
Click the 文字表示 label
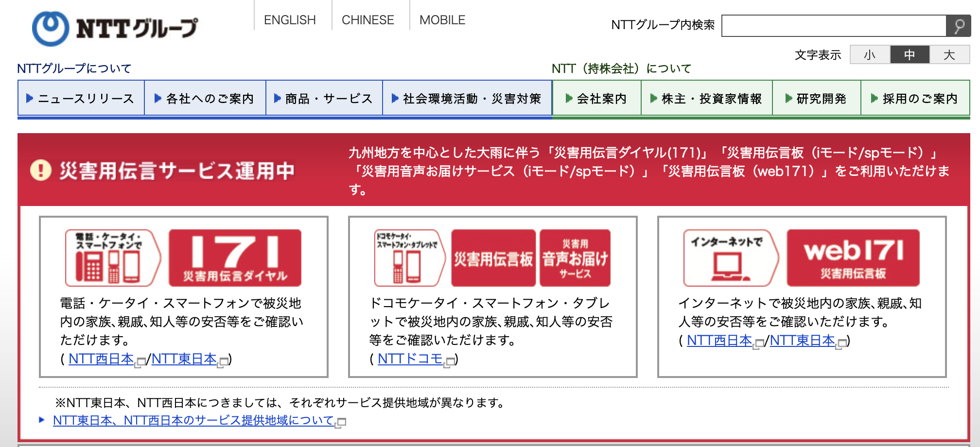pos(818,55)
